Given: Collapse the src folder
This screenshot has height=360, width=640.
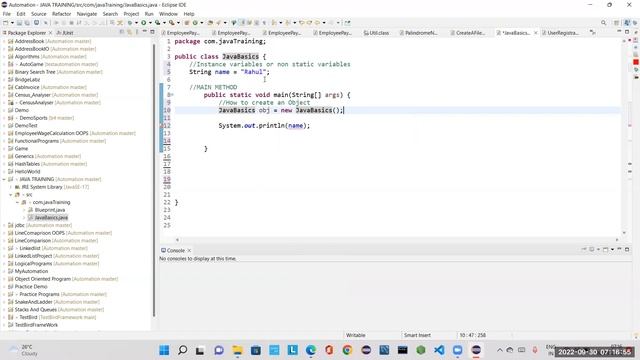Looking at the screenshot, I should pyautogui.click(x=11, y=195).
